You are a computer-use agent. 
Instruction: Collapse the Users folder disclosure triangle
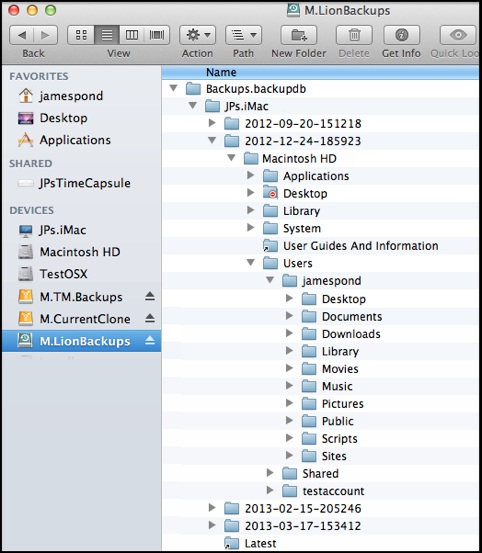click(x=251, y=262)
